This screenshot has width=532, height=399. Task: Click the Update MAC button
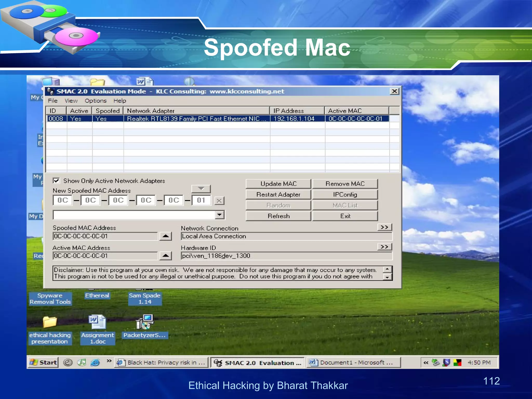pyautogui.click(x=278, y=184)
